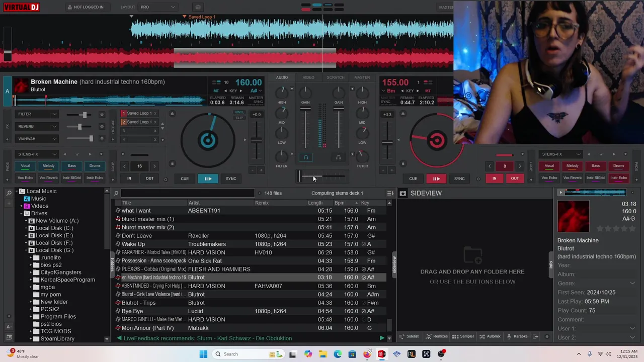Image resolution: width=644 pixels, height=362 pixels.
Task: Click play/pause button on right deck
Action: point(436,178)
